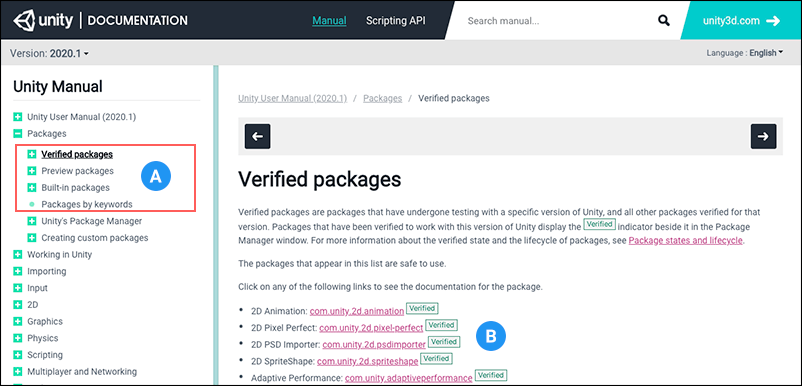The height and width of the screenshot is (386, 802).
Task: Select Multiplayer and Networking in sidebar
Action: (82, 372)
